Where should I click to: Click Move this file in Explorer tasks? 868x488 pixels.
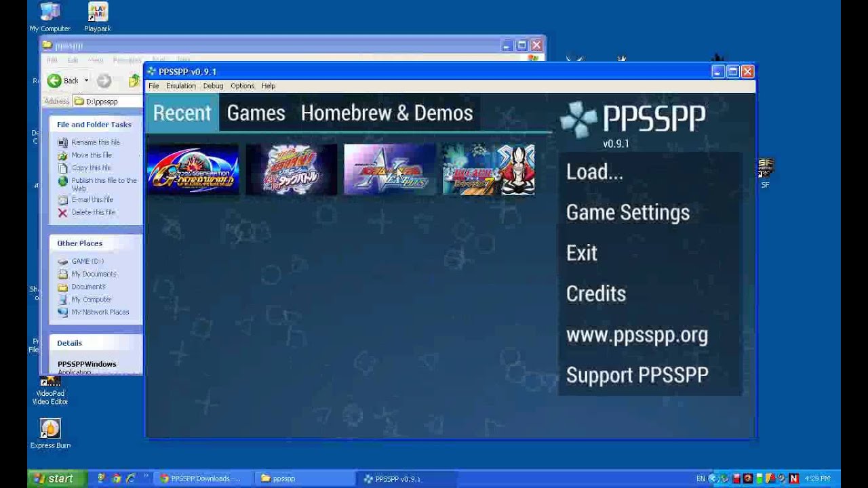click(x=92, y=155)
